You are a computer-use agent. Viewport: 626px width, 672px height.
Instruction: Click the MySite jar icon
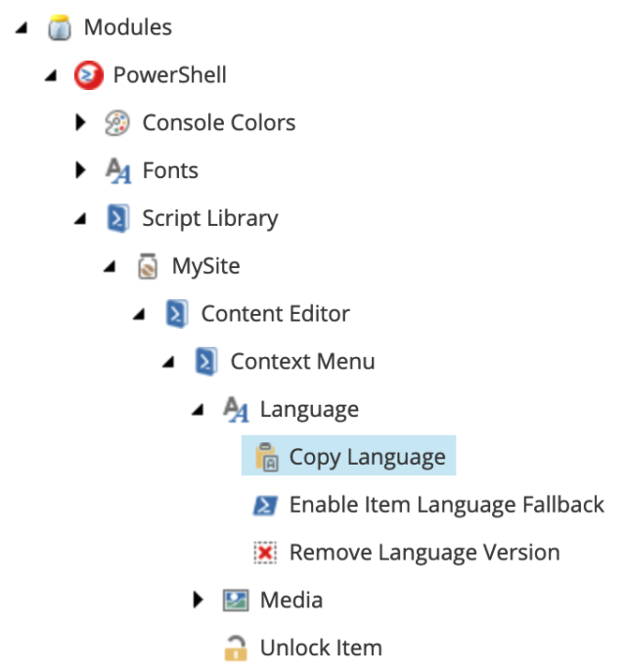pos(148,266)
